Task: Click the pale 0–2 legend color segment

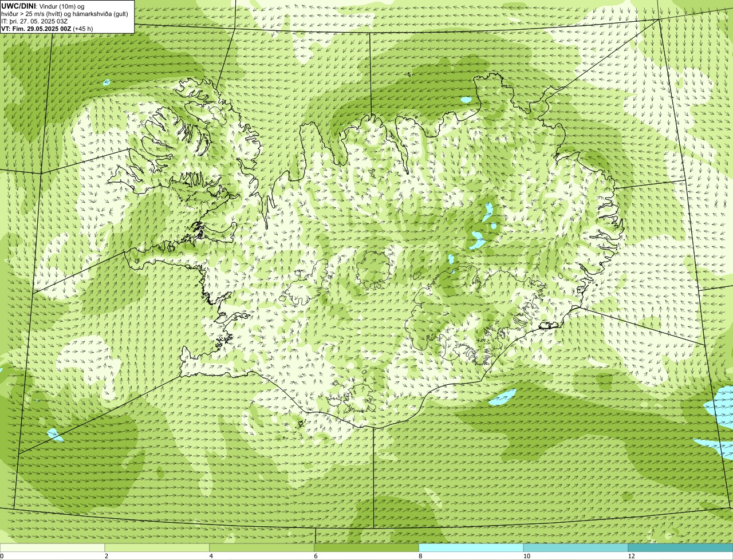Action: click(x=53, y=548)
